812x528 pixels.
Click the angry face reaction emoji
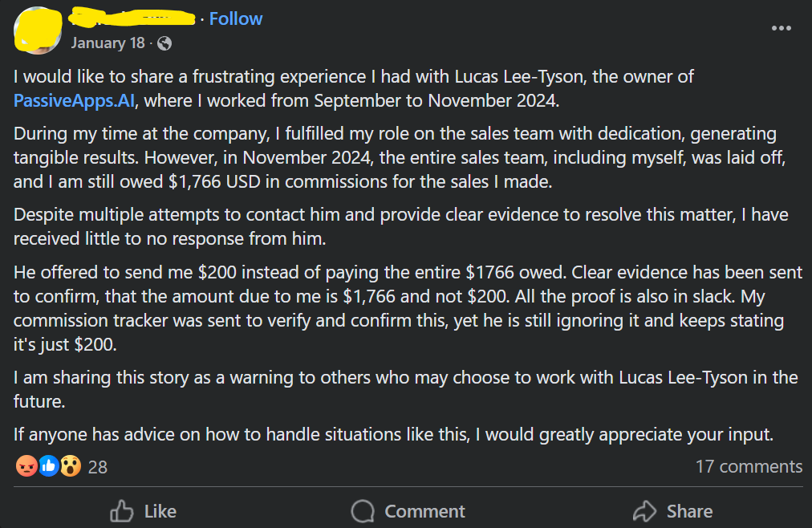point(26,466)
